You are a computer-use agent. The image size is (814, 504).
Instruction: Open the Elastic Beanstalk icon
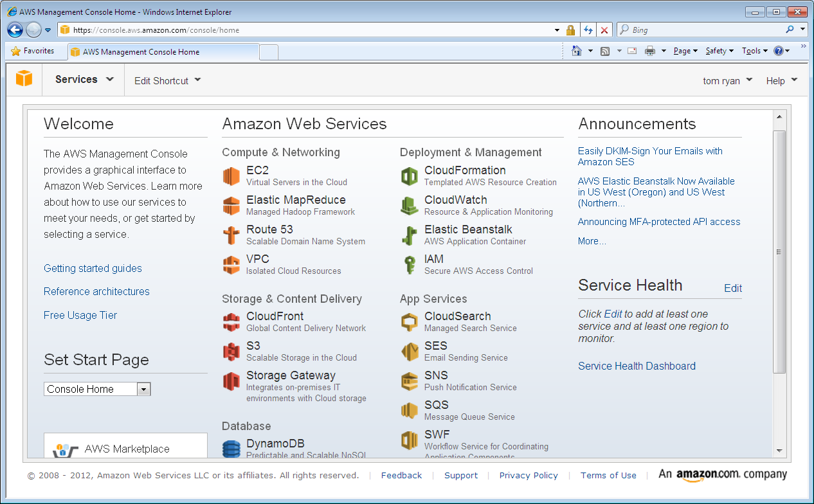[x=410, y=235]
